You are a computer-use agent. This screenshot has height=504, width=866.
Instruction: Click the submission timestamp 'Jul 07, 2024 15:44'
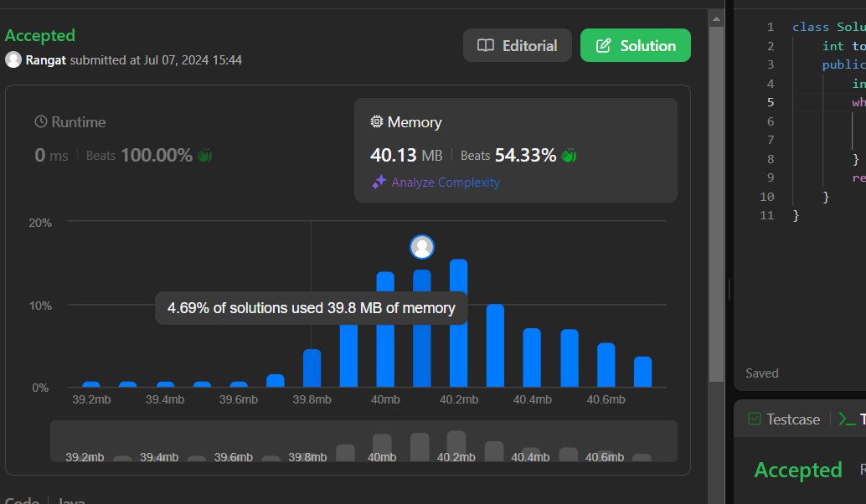pyautogui.click(x=193, y=59)
